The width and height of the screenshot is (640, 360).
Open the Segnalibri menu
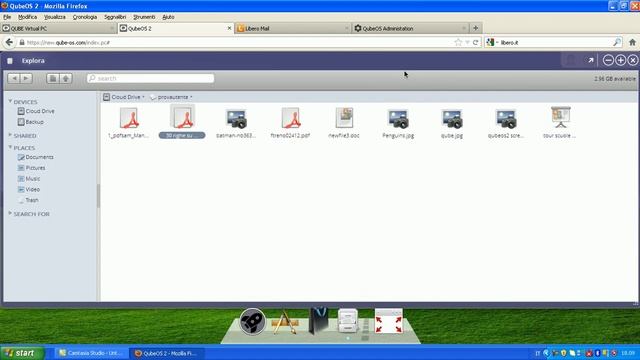pyautogui.click(x=115, y=17)
